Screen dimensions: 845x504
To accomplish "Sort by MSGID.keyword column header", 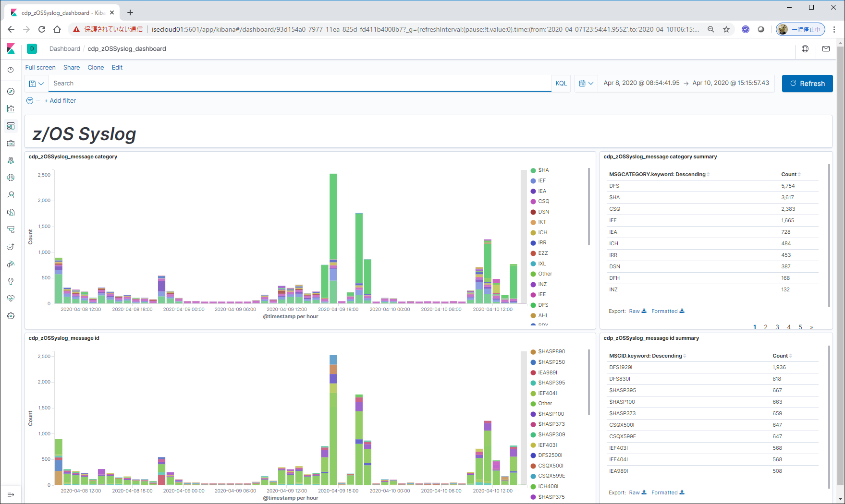I will [648, 356].
